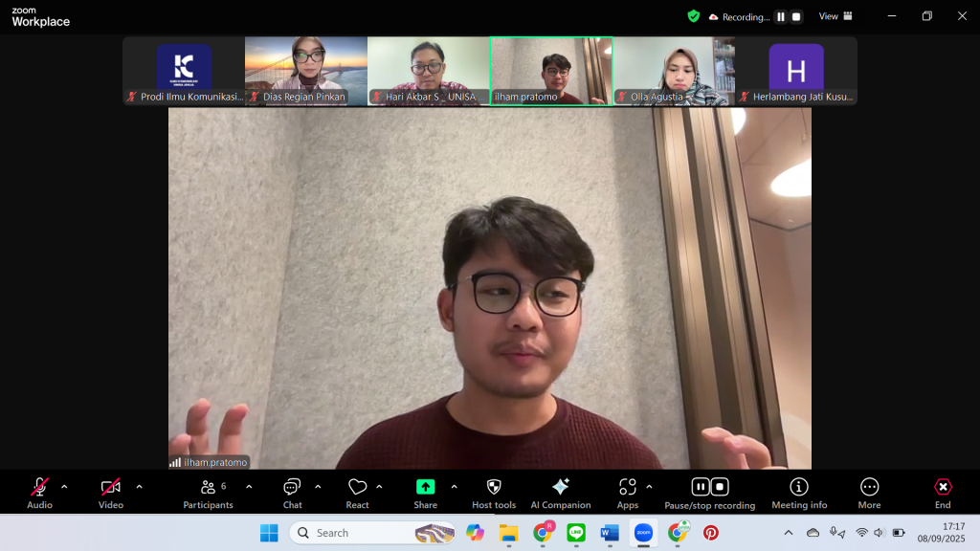Start screen sharing with Share button
Screen dimensions: 980x551
click(425, 492)
